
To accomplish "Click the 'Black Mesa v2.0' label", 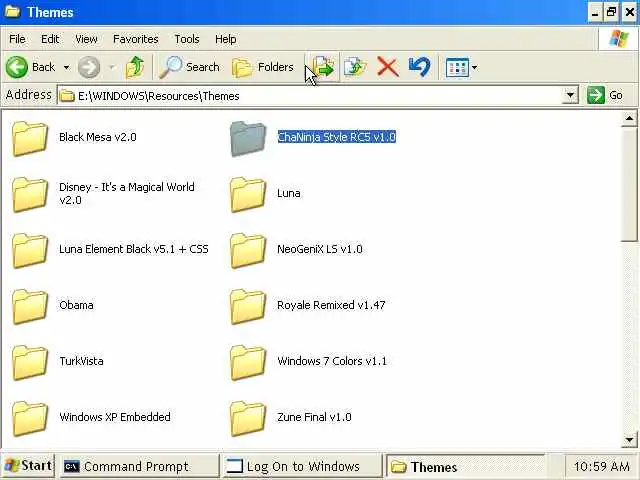I will pyautogui.click(x=98, y=137).
